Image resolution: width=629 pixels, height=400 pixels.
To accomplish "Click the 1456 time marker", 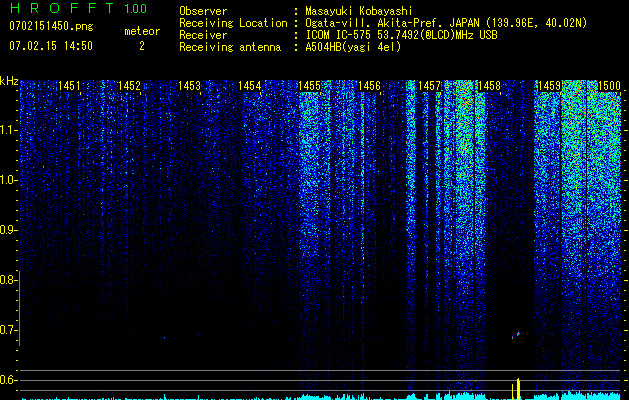I will pyautogui.click(x=369, y=86).
